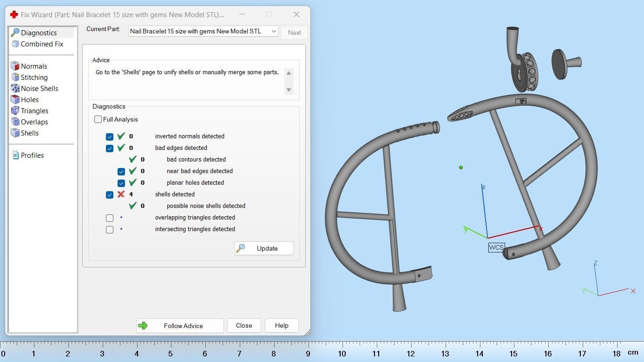Click the Overlaps icon in sidebar
This screenshot has width=644, height=362.
coord(15,122)
